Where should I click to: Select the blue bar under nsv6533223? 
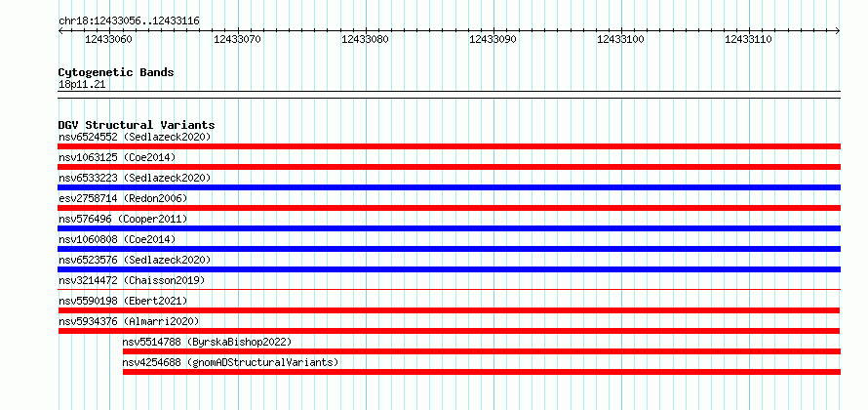pyautogui.click(x=449, y=187)
